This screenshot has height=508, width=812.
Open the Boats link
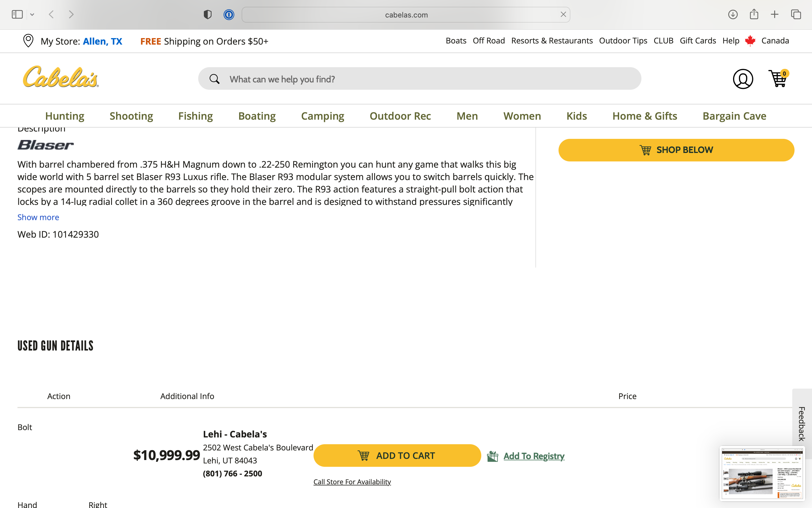456,41
